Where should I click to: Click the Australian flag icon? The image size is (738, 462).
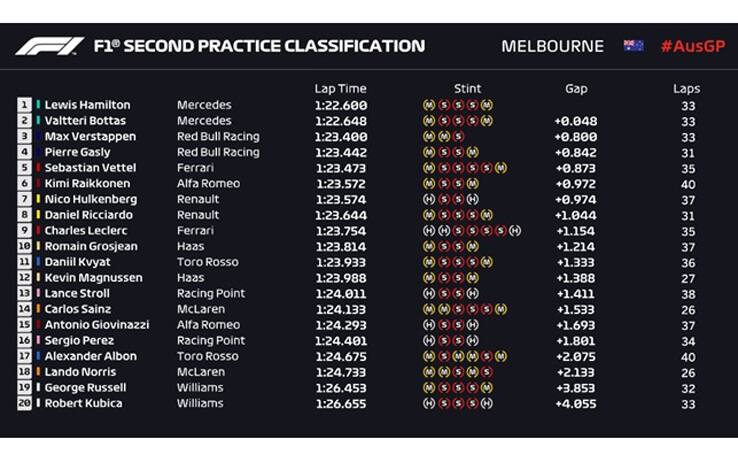[633, 46]
